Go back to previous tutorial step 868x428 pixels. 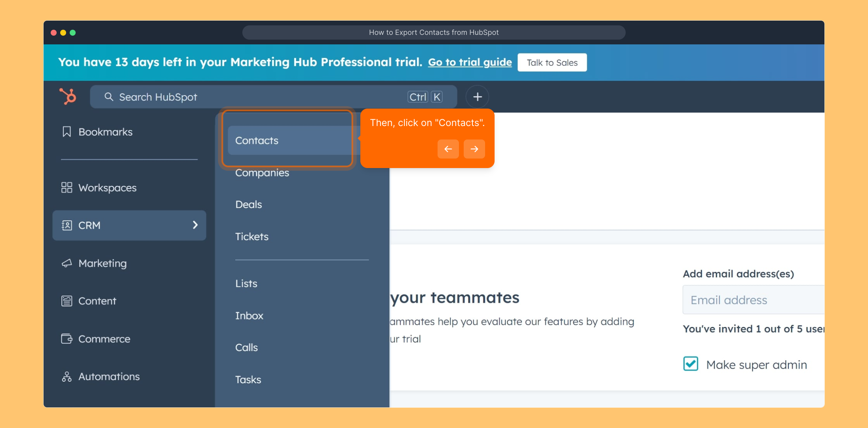[448, 149]
